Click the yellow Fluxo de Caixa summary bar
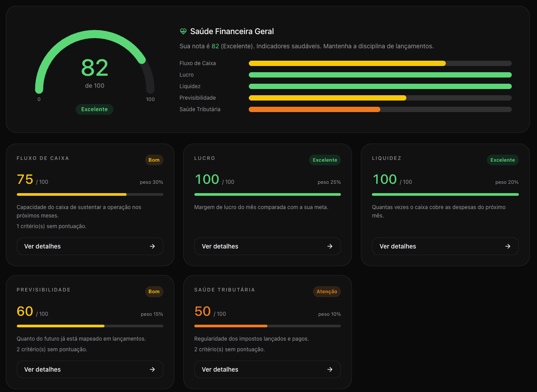 (x=348, y=63)
